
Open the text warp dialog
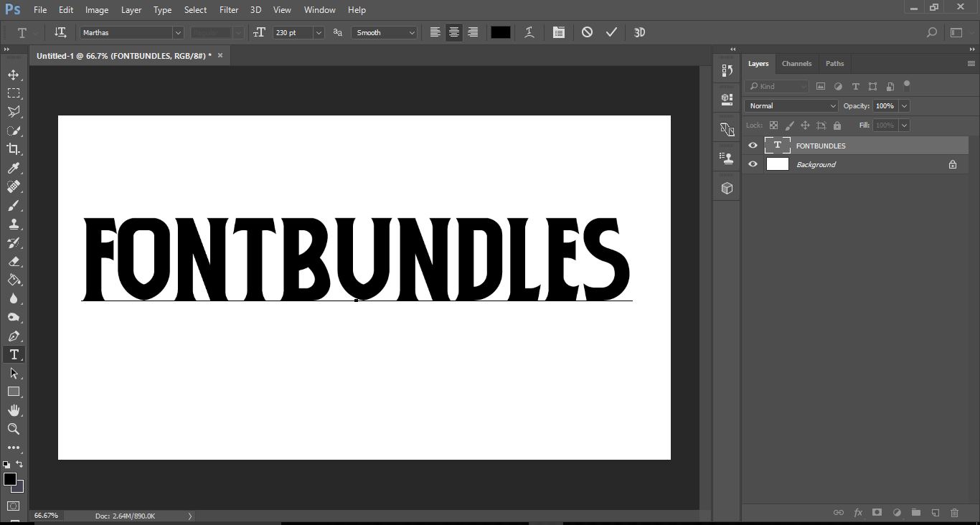point(529,32)
